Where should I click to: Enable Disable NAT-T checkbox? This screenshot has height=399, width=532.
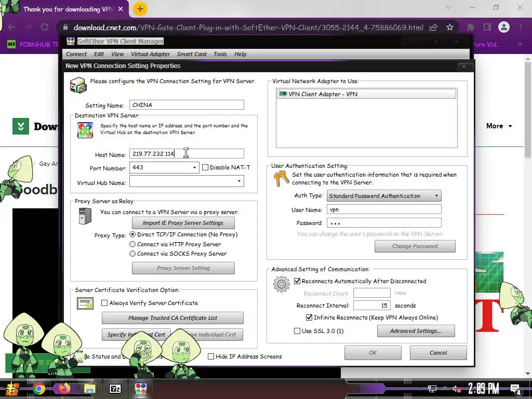pyautogui.click(x=205, y=167)
